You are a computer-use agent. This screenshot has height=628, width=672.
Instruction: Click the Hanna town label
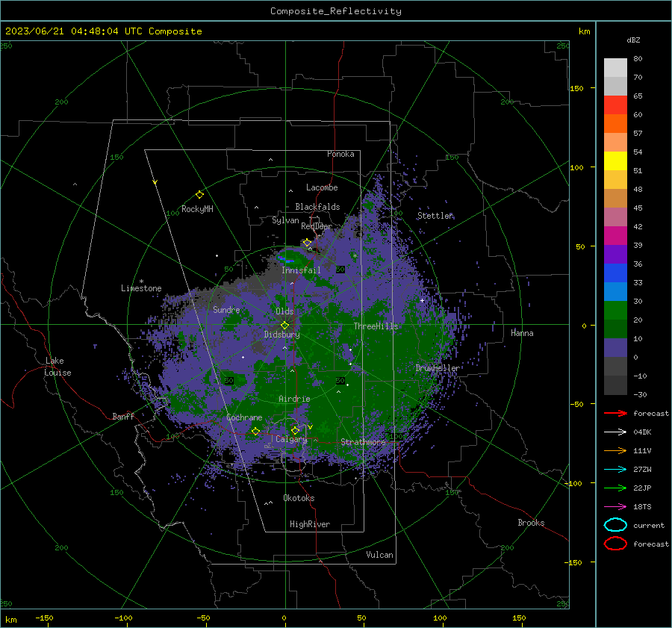click(522, 333)
